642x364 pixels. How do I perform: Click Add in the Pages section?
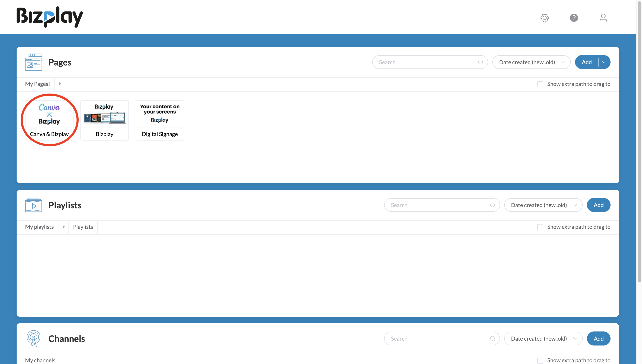pyautogui.click(x=587, y=62)
